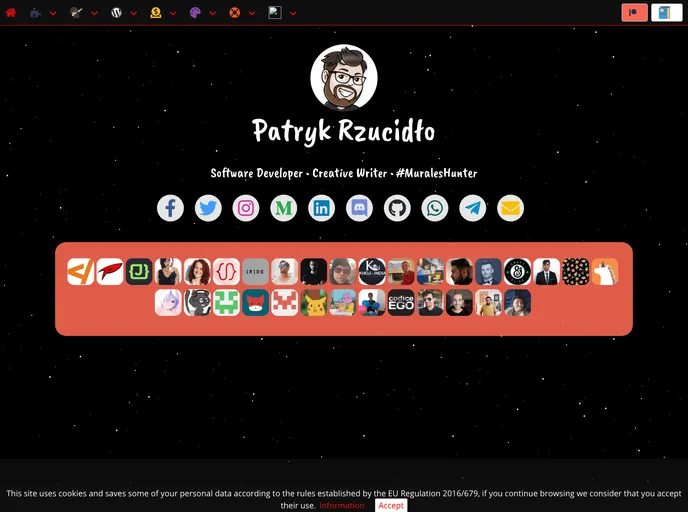Open the GitHub profile icon
This screenshot has width=688, height=512.
click(x=397, y=208)
